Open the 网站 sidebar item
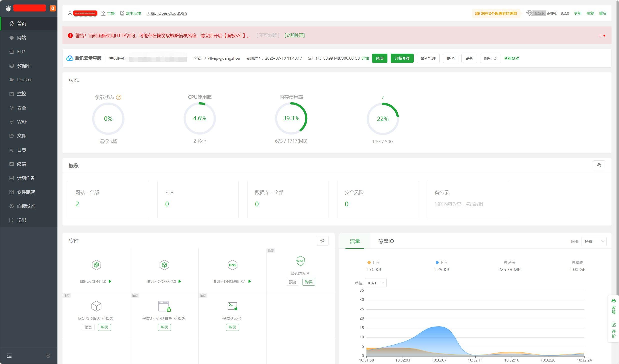 tap(29, 38)
